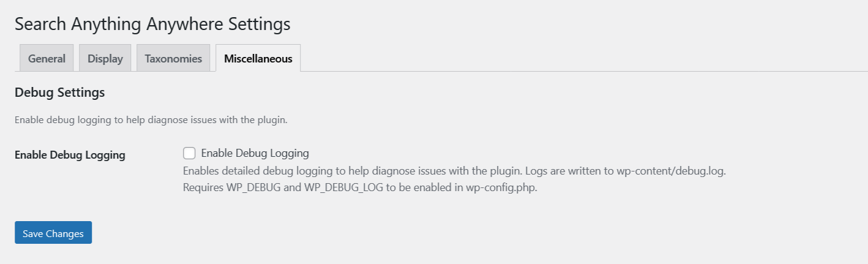The height and width of the screenshot is (264, 868).
Task: Go to the Taxonomies tab
Action: pos(173,59)
